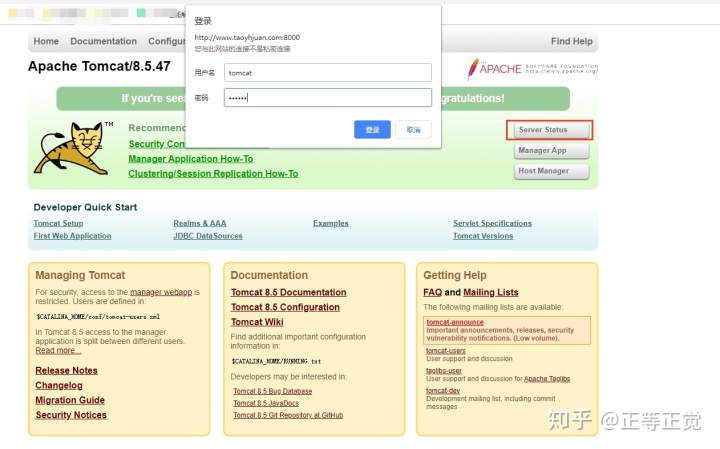The width and height of the screenshot is (720, 449).
Task: Click the cancel (取消) button in dialog
Action: point(413,129)
